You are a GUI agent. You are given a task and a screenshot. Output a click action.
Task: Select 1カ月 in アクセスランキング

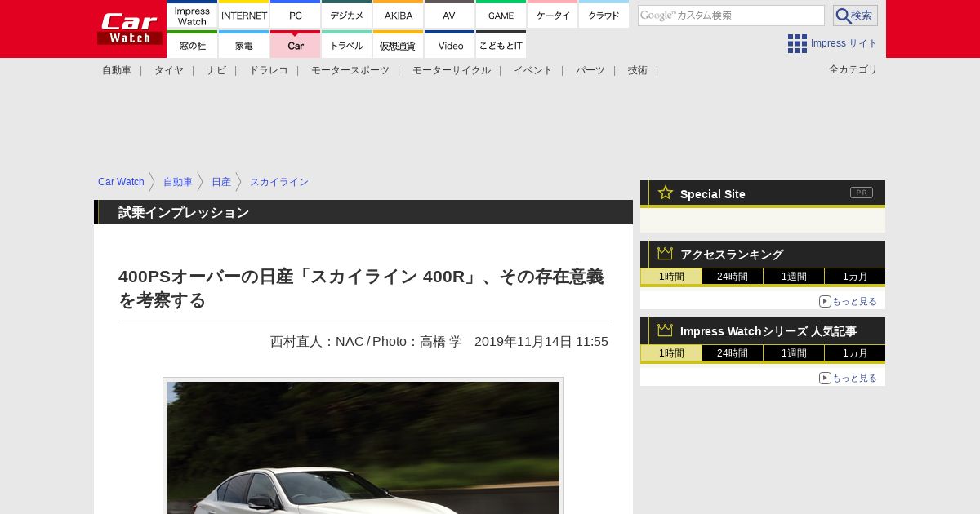(x=855, y=277)
